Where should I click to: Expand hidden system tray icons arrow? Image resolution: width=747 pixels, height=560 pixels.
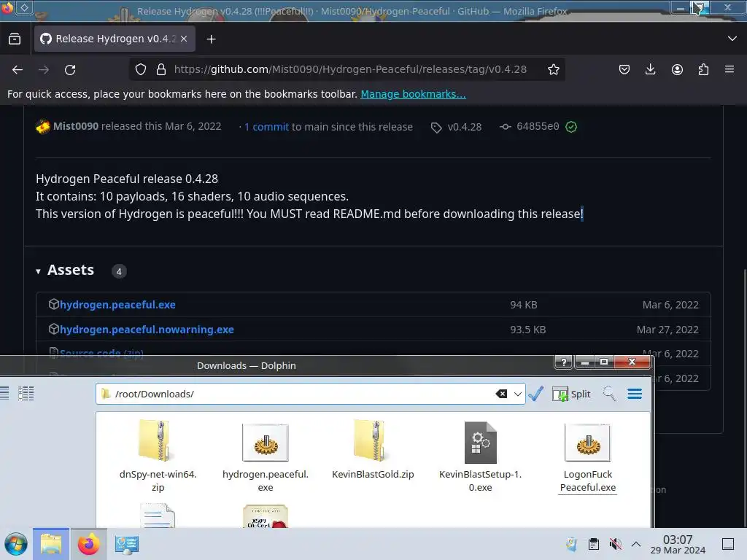pos(636,544)
